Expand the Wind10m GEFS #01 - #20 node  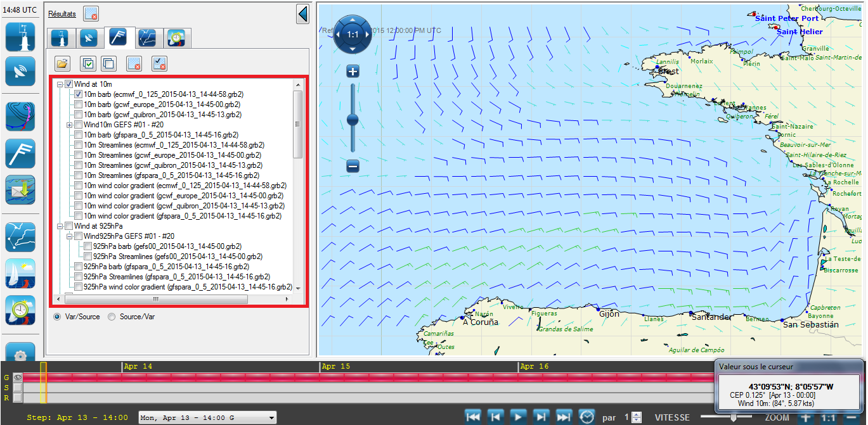click(x=69, y=125)
